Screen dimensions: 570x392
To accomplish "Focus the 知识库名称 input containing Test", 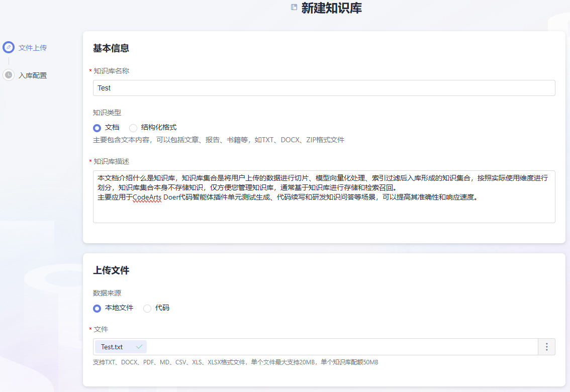I will pyautogui.click(x=324, y=88).
